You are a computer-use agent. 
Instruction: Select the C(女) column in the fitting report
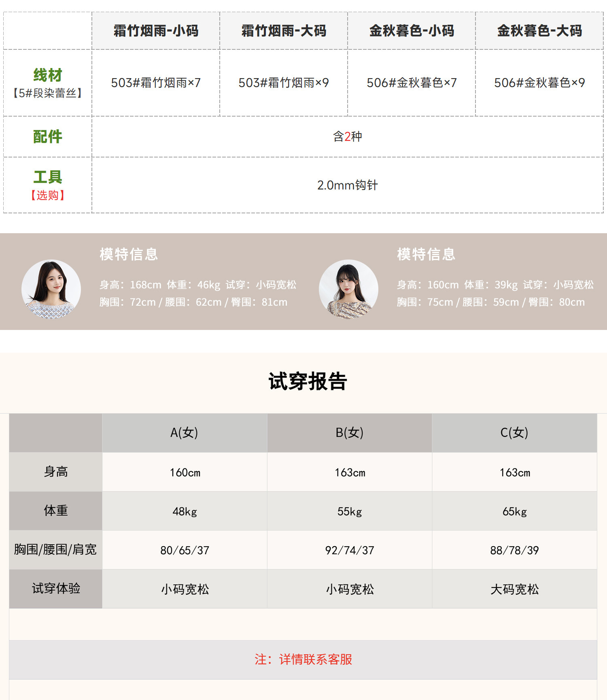click(x=514, y=433)
